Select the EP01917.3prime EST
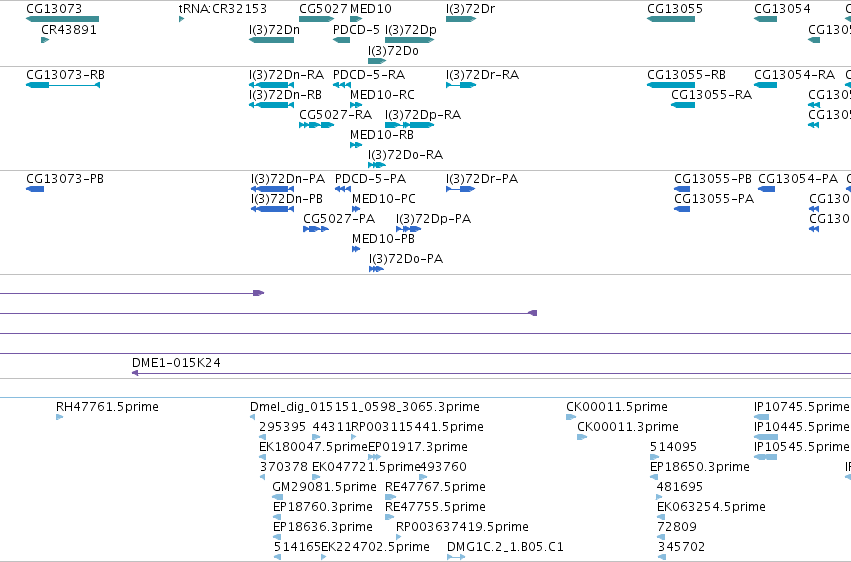Screen dimensions: 851x562 pyautogui.click(x=374, y=458)
